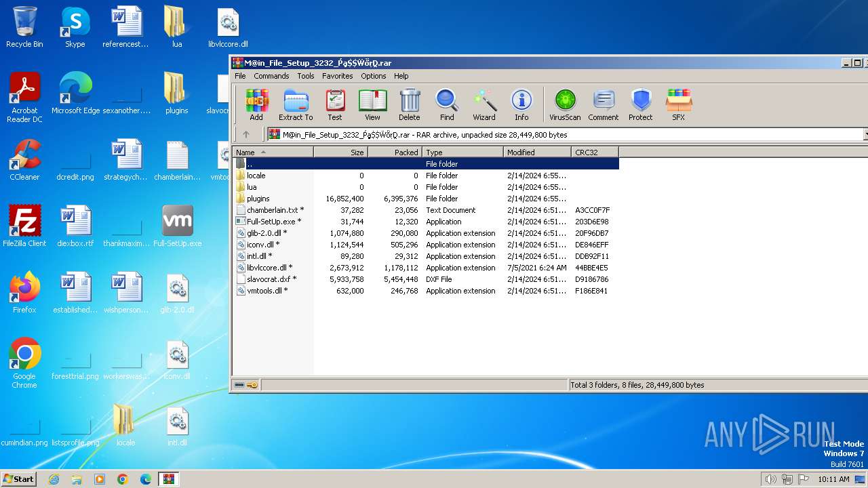Screen dimensions: 868x488
Task: Select the lua folder in archive
Action: tap(425, 187)
